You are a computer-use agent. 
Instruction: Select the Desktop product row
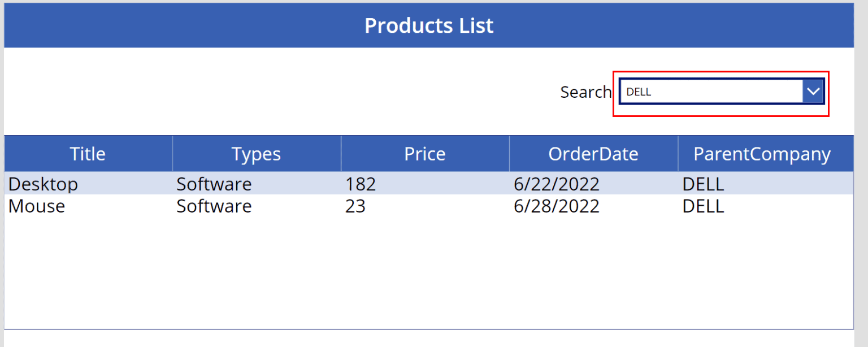[226, 184]
